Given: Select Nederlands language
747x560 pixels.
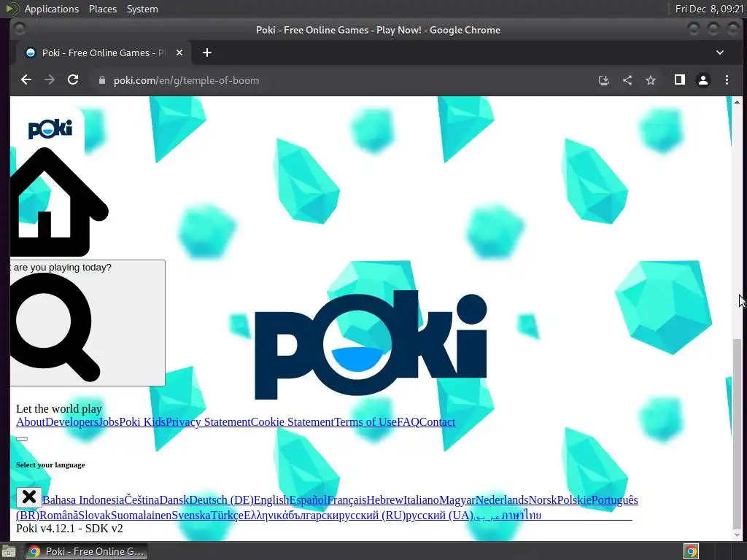Looking at the screenshot, I should [502, 500].
